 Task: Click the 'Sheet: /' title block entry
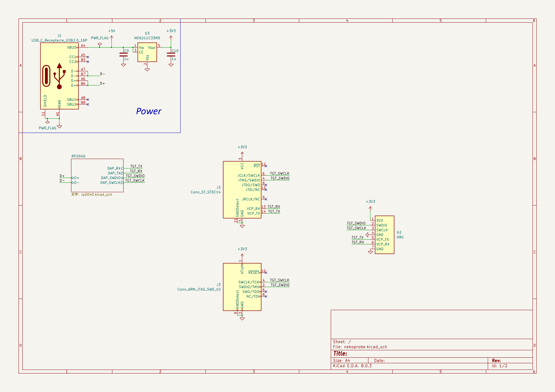pos(342,342)
